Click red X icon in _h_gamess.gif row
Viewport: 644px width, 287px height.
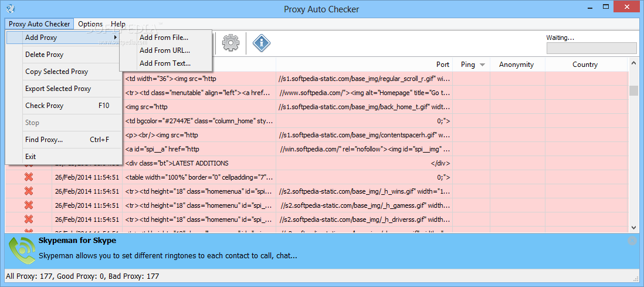pos(28,205)
